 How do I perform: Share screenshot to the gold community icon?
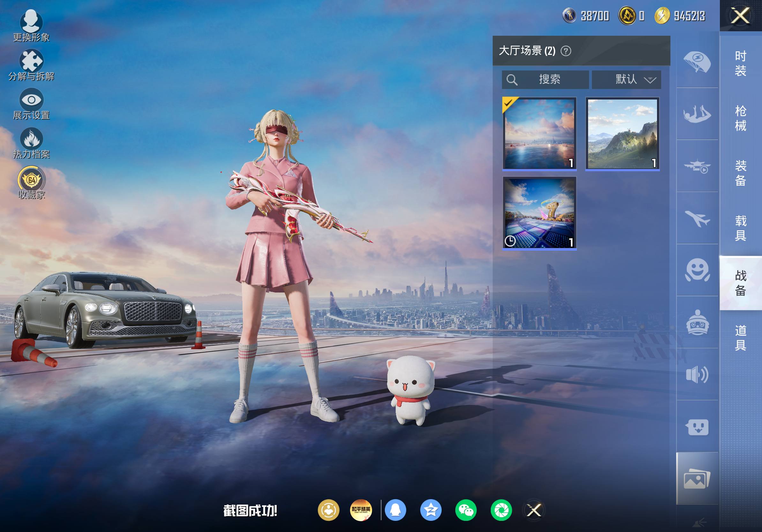tap(329, 510)
